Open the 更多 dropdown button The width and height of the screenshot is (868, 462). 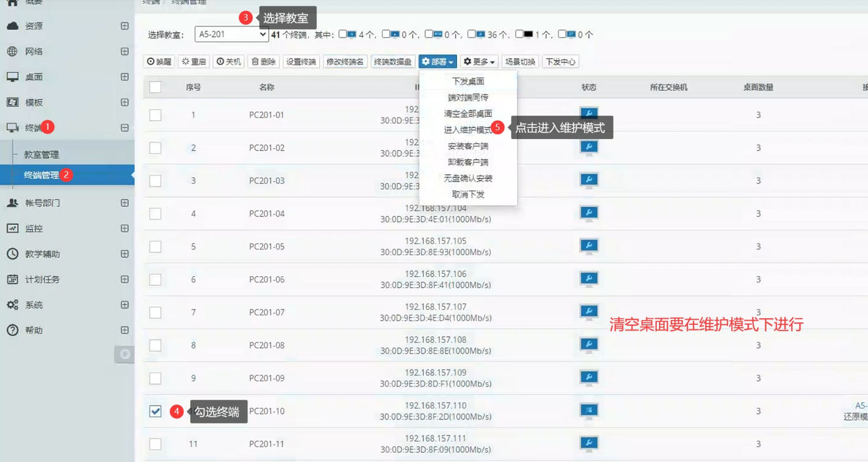[479, 62]
